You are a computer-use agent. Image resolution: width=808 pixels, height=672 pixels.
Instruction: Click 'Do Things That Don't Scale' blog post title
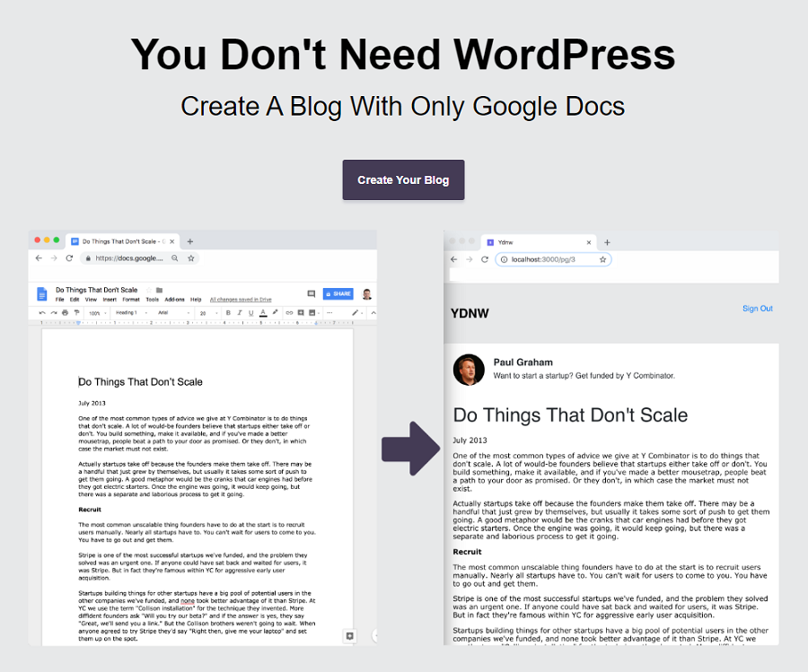pos(570,415)
